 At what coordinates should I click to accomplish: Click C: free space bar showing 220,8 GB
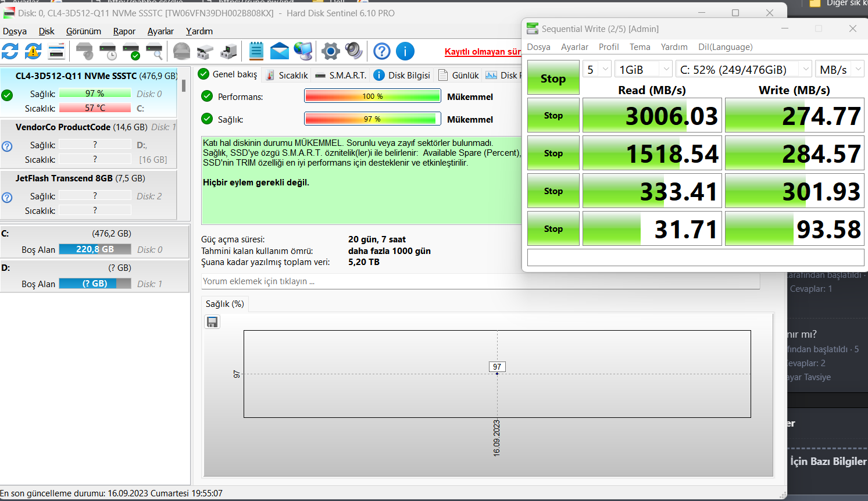95,249
